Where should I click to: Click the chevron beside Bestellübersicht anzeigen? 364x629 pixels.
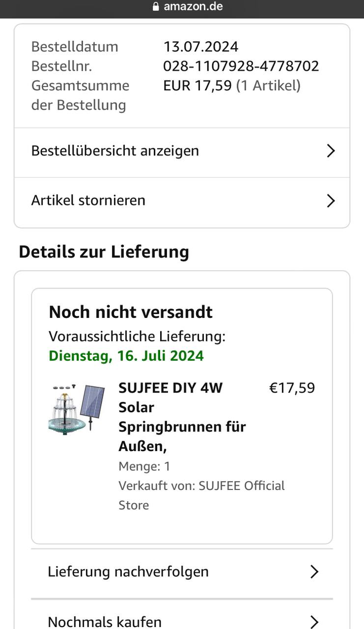tap(331, 151)
